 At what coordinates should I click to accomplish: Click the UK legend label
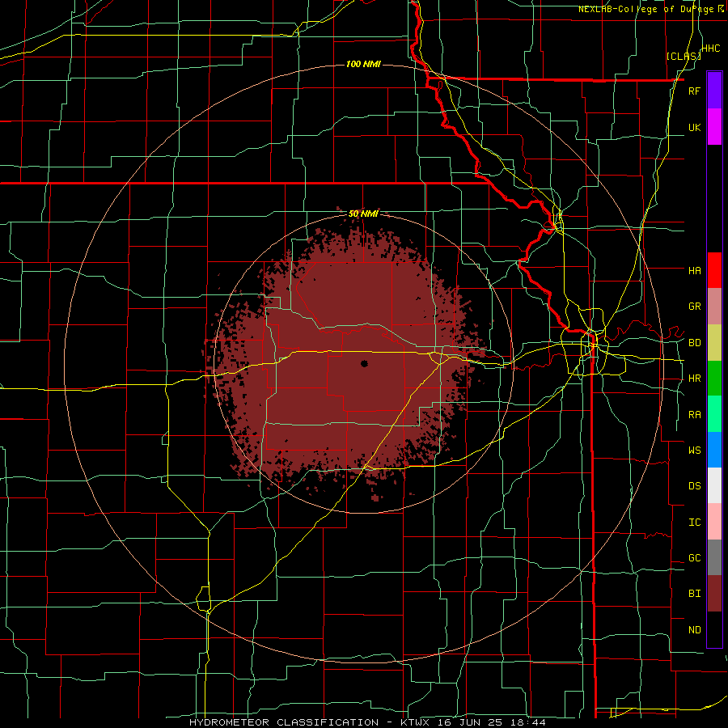click(x=694, y=127)
